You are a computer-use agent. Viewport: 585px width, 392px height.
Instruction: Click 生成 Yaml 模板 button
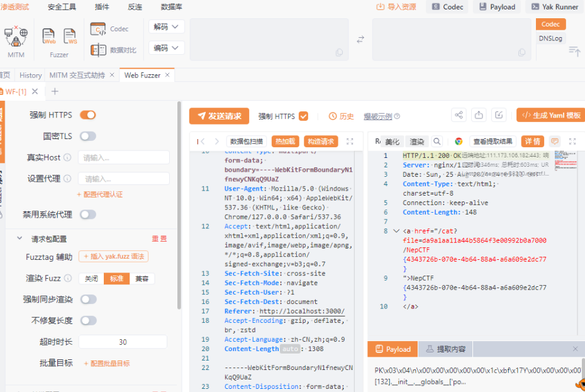pos(551,115)
